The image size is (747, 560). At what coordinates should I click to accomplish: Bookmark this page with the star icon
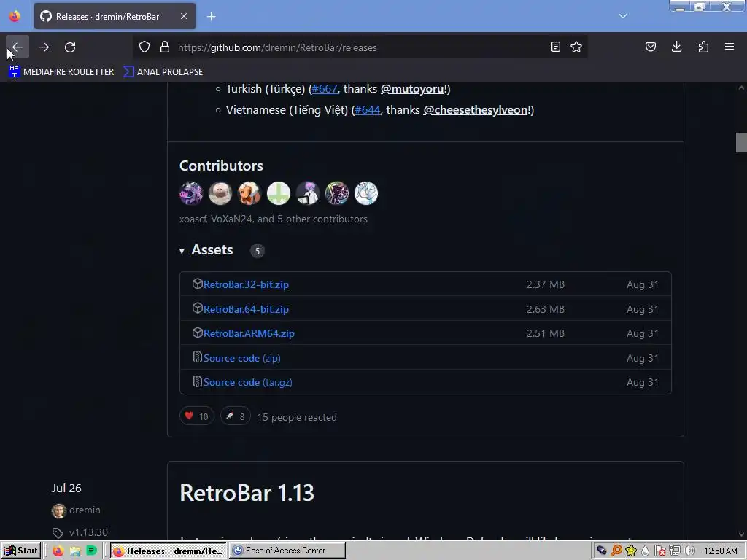576,47
